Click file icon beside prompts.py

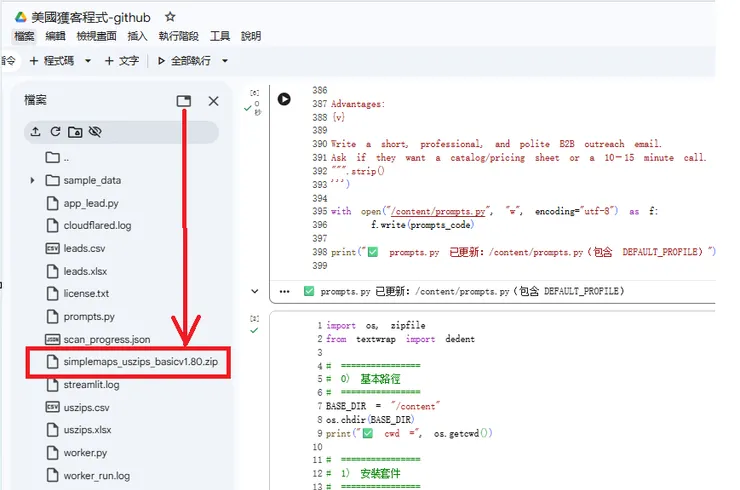(x=52, y=317)
